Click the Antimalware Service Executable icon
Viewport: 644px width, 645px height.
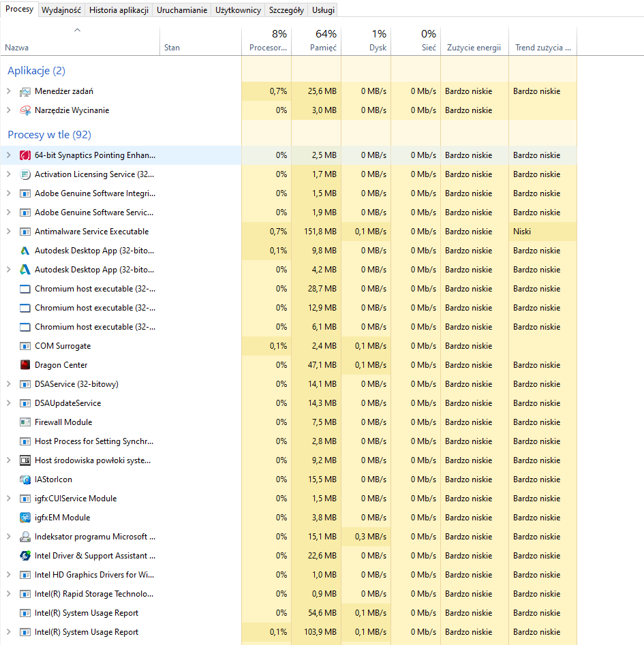25,232
